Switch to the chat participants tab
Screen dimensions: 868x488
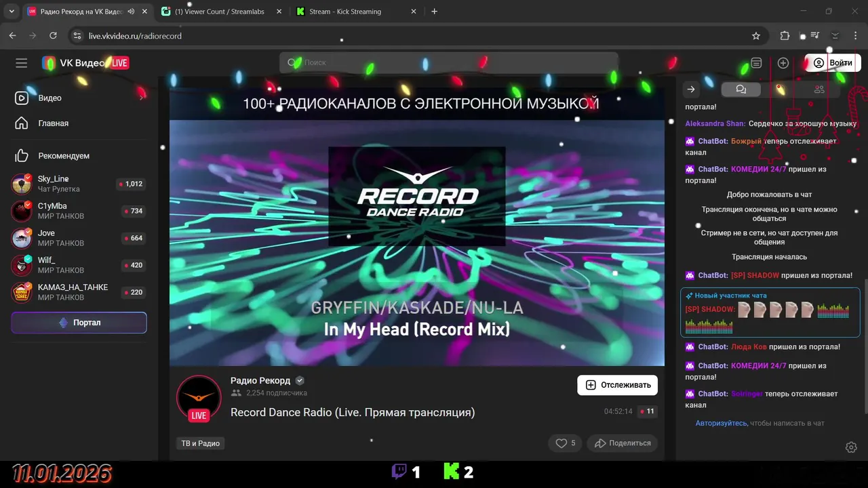[x=819, y=89]
